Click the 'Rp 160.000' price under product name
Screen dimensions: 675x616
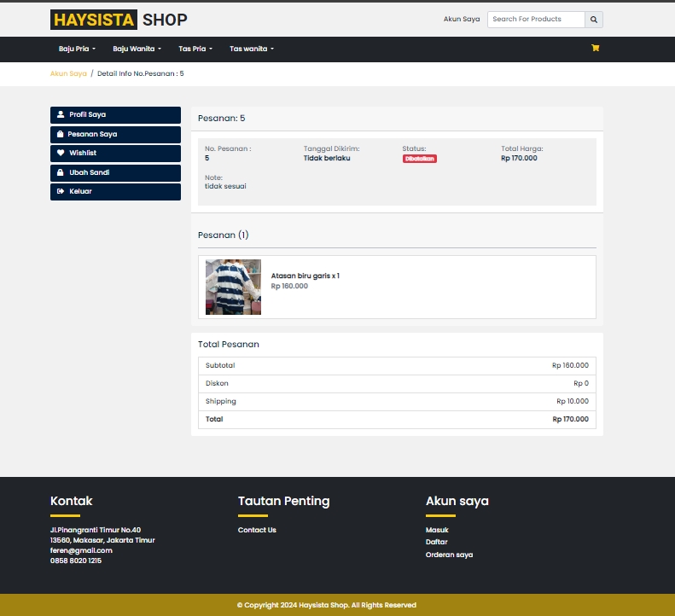[289, 287]
